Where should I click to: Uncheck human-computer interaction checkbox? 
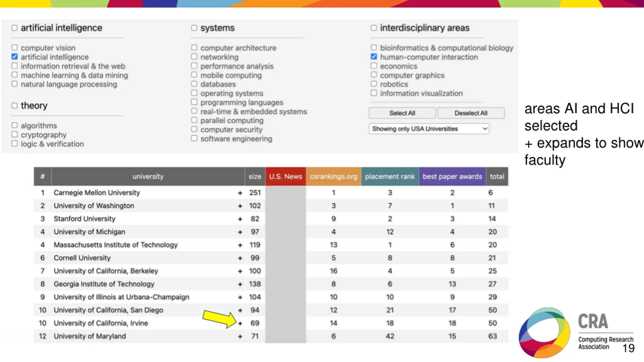[x=374, y=57]
